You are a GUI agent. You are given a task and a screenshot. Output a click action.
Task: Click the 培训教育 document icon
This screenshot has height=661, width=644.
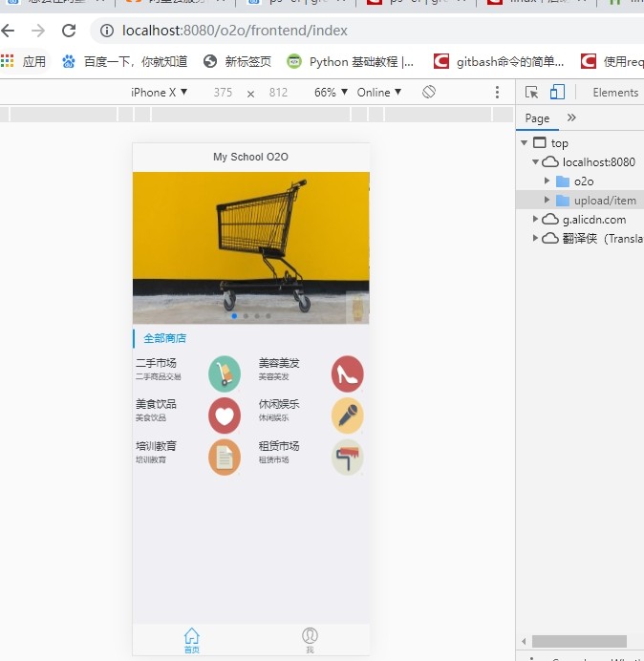(x=225, y=458)
